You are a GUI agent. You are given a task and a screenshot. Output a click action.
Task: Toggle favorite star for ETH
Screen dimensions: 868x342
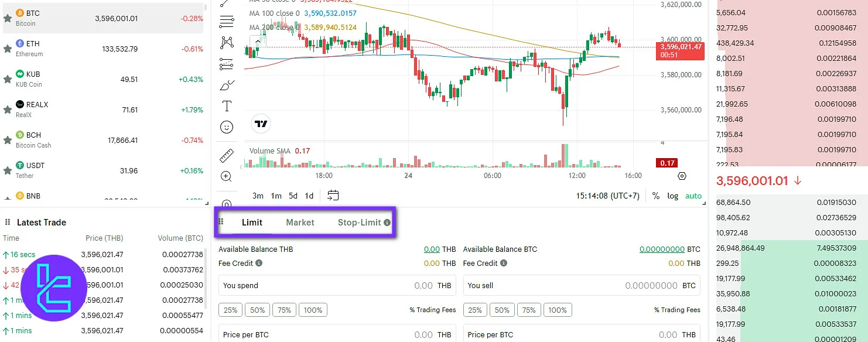8,49
